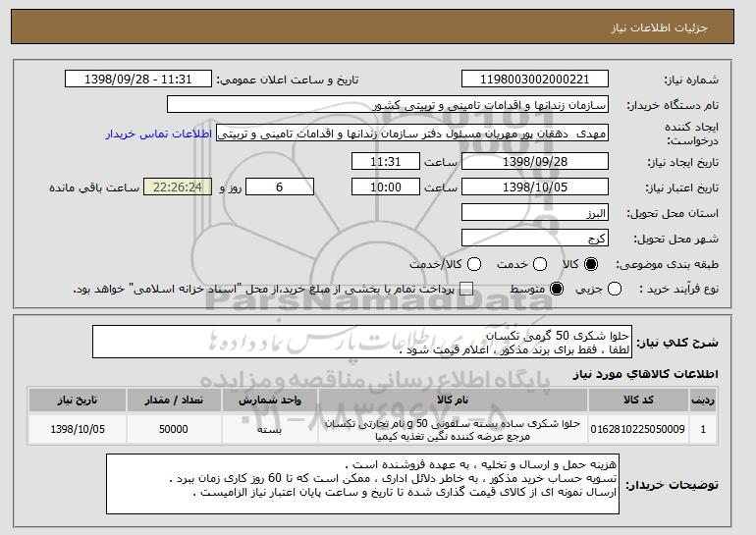Click the جزئیات اطلاعات نیاز header title
The image size is (756, 535).
pos(659,27)
